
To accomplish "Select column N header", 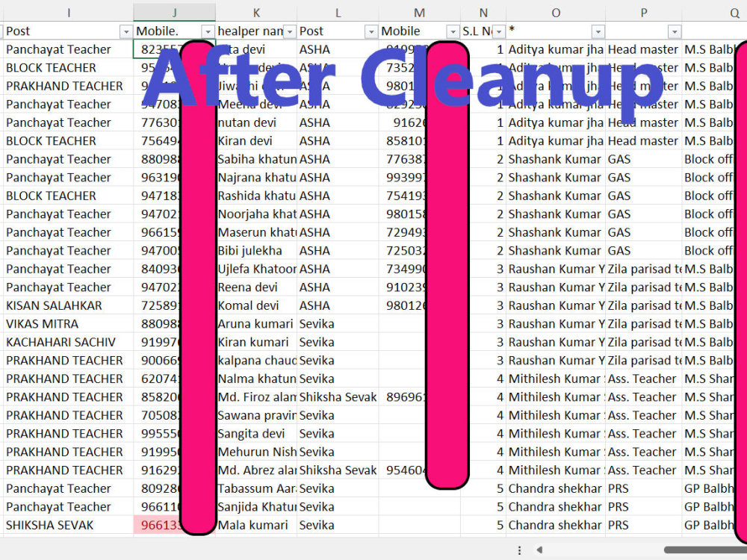I will tap(483, 13).
